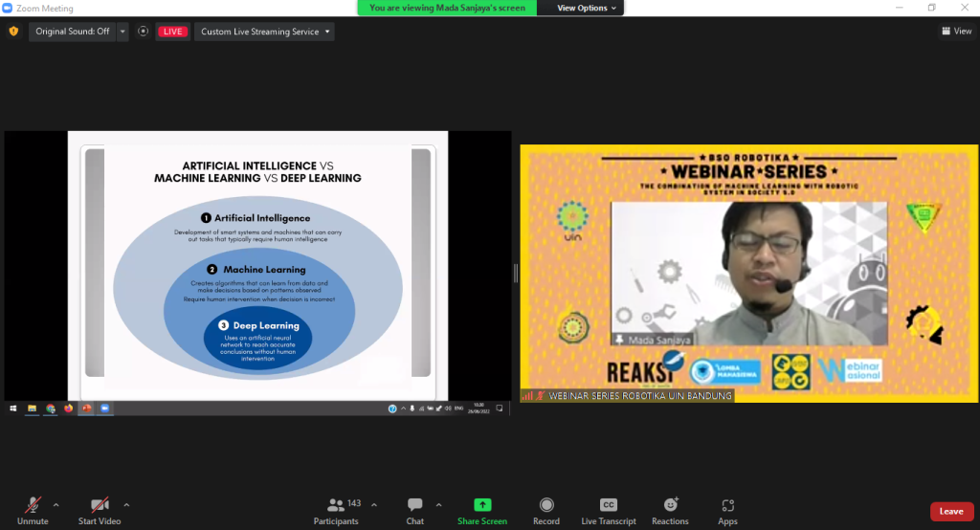Image resolution: width=980 pixels, height=530 pixels.
Task: Open the Custom Live Streaming Service dropdown
Action: (264, 32)
